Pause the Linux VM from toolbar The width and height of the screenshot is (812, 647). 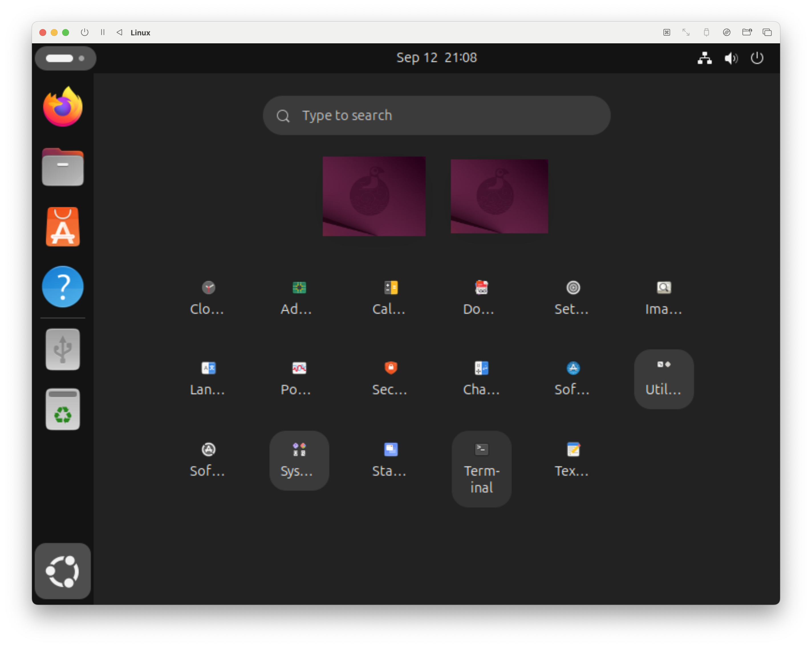click(102, 33)
